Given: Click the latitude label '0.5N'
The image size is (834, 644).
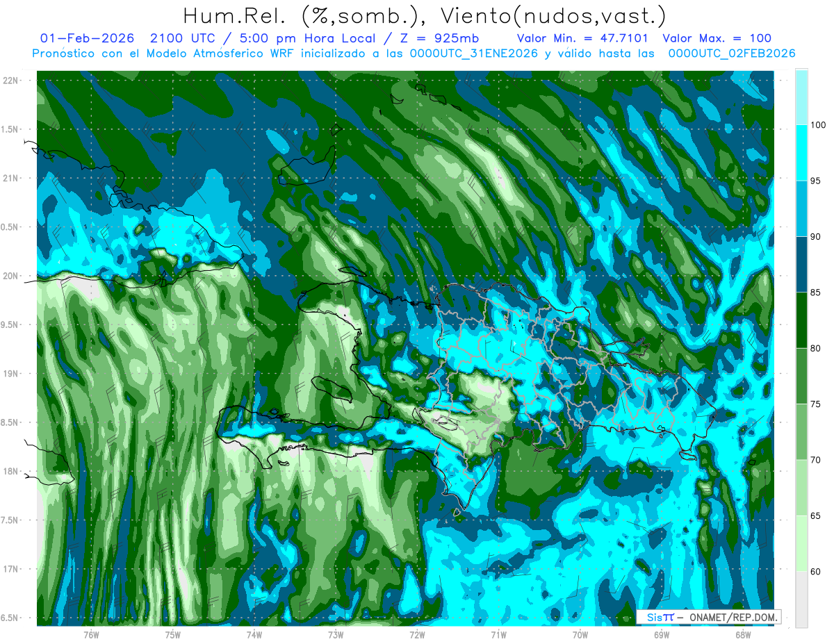Looking at the screenshot, I should pos(10,227).
